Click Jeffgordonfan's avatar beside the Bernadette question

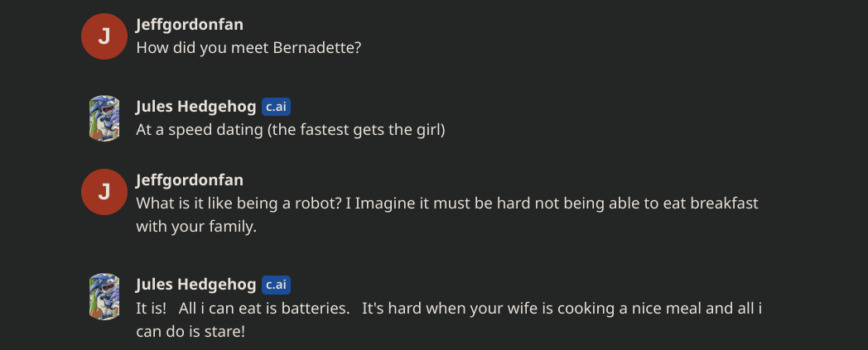104,36
